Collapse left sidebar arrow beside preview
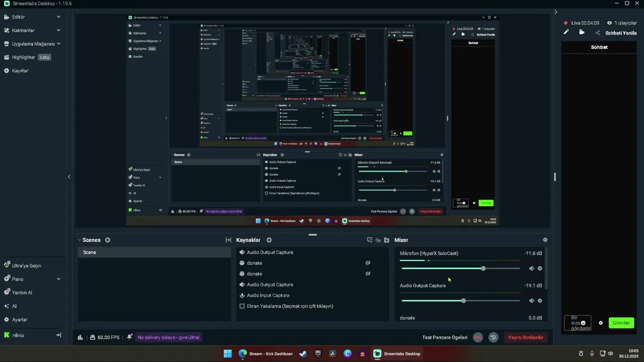The width and height of the screenshot is (644, 362). pyautogui.click(x=69, y=176)
